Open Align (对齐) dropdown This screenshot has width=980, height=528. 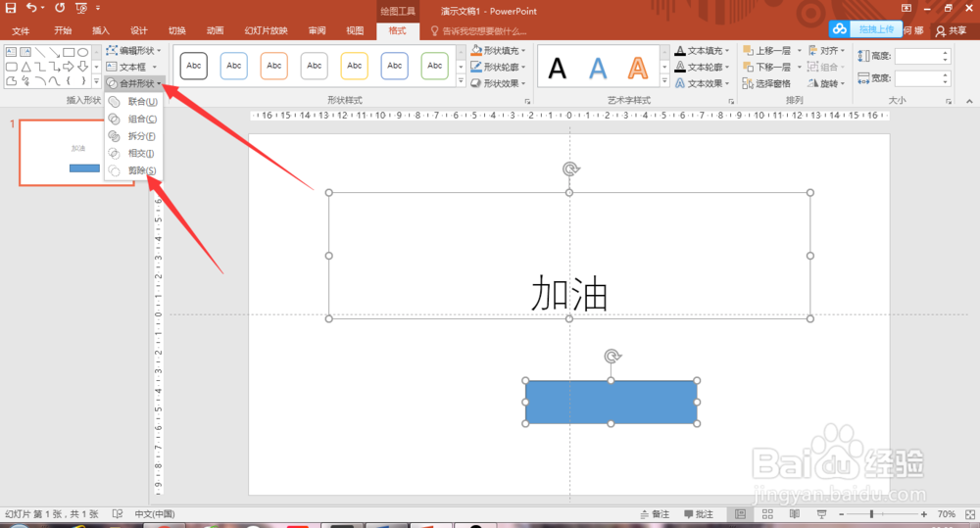pyautogui.click(x=826, y=51)
